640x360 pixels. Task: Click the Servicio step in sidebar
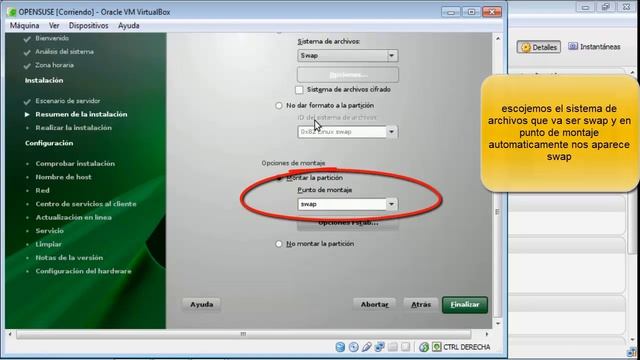[x=49, y=231]
